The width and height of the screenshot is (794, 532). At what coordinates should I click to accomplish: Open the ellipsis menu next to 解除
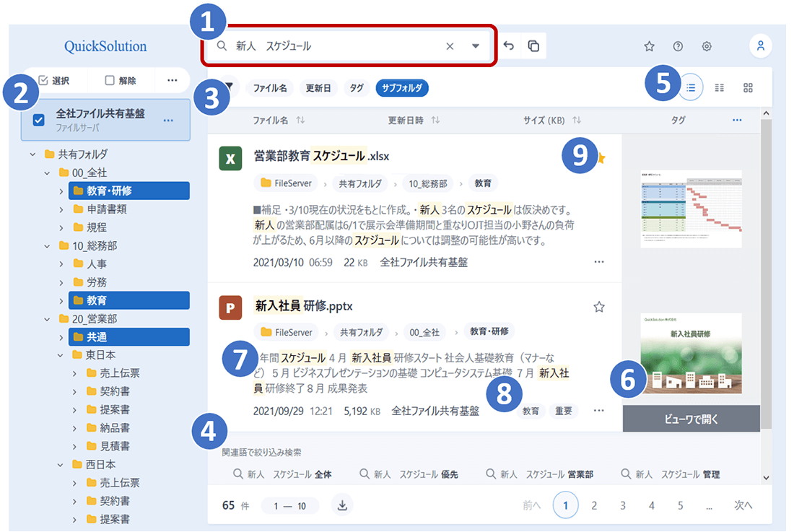173,80
